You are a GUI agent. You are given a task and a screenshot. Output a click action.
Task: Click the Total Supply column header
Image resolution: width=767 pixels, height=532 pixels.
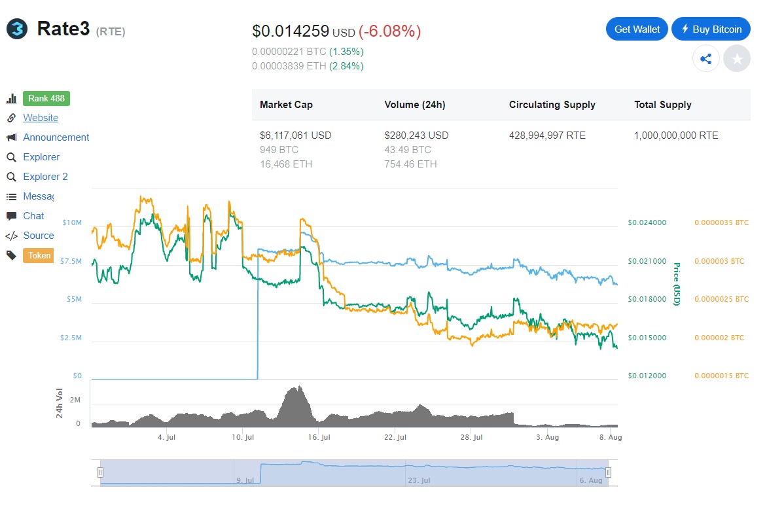point(663,105)
